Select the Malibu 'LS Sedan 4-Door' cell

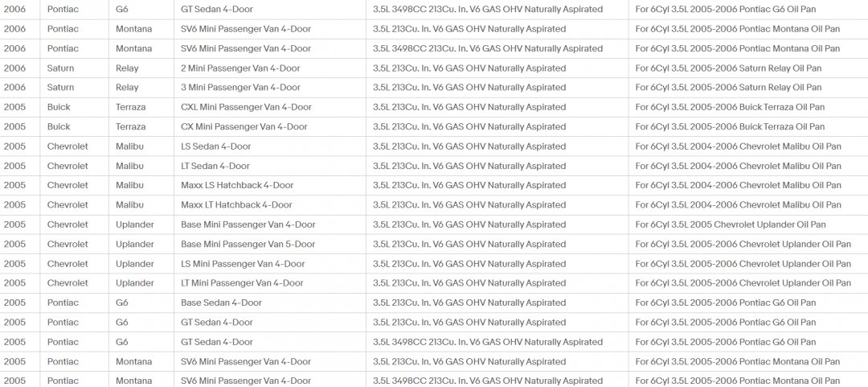point(269,146)
